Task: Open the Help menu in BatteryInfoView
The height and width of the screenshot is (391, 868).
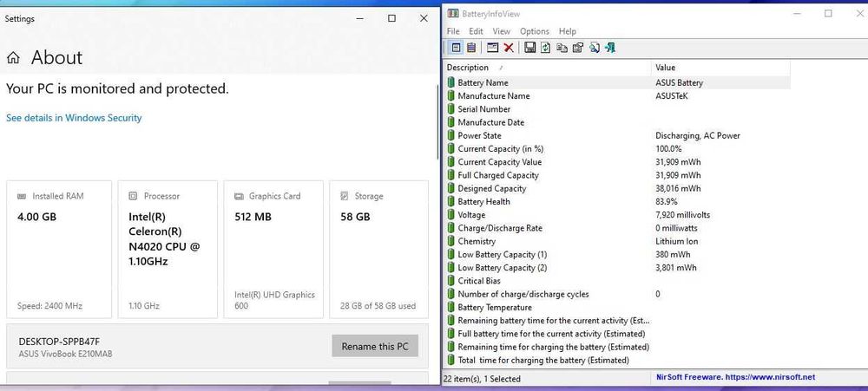Action: point(568,31)
